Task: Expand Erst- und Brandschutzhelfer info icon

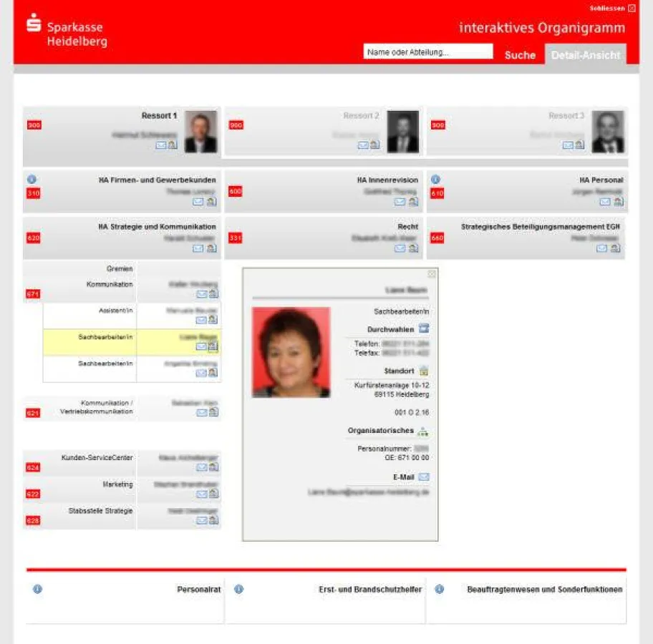Action: click(238, 589)
